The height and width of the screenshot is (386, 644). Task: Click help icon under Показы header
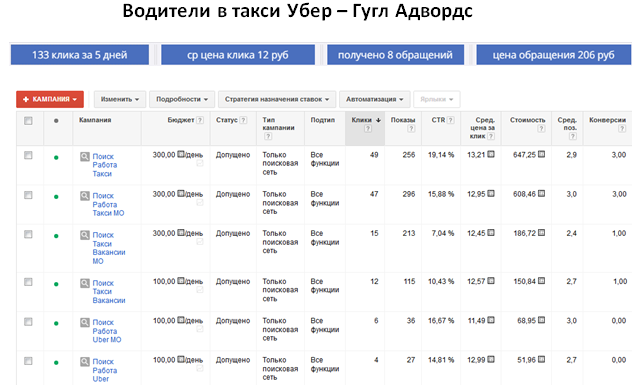(411, 129)
